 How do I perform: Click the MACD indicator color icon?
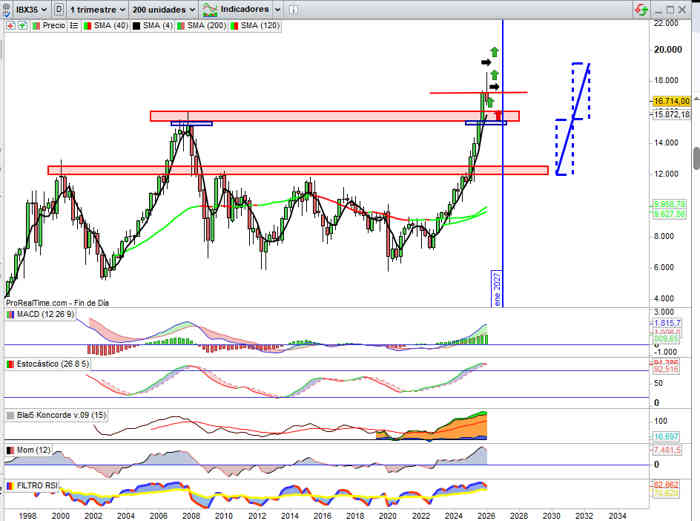[10, 315]
